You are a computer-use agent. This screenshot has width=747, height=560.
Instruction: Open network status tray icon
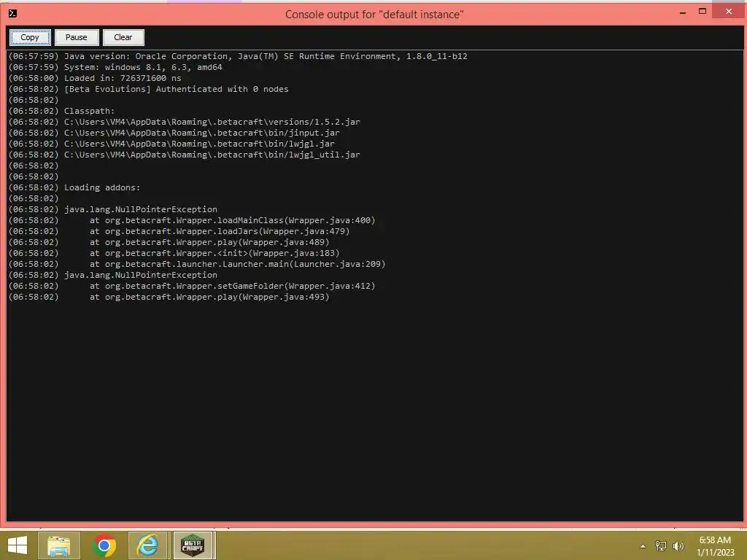click(661, 546)
